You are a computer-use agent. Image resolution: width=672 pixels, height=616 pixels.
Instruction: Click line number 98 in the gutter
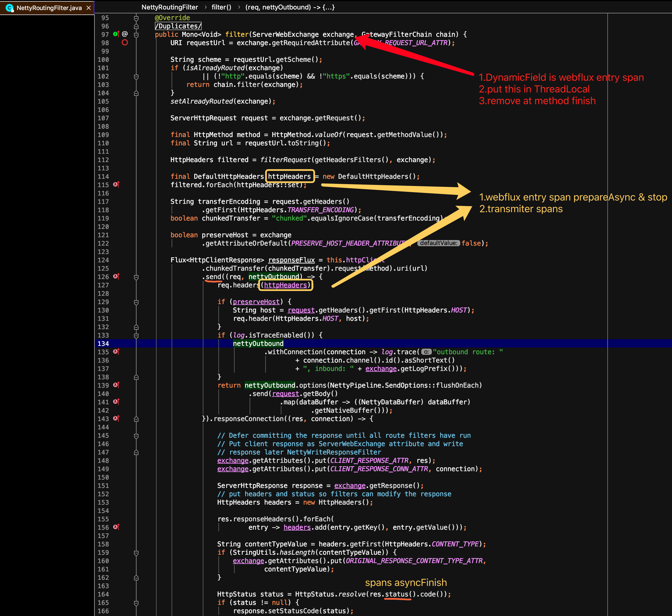tap(105, 43)
